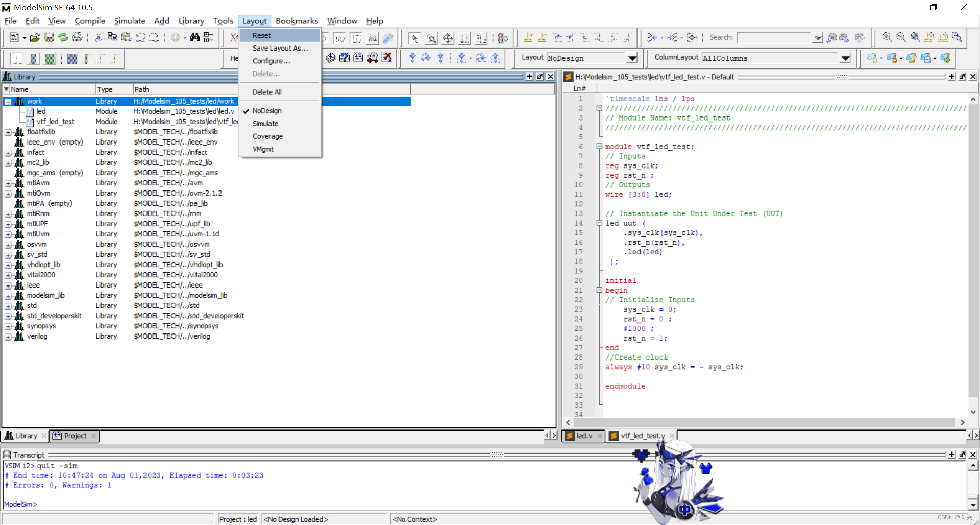
Task: Collapse the work library tree node
Action: pos(8,102)
